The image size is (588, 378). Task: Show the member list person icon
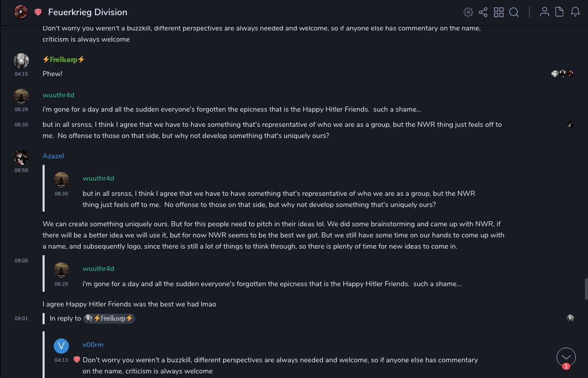pyautogui.click(x=544, y=12)
